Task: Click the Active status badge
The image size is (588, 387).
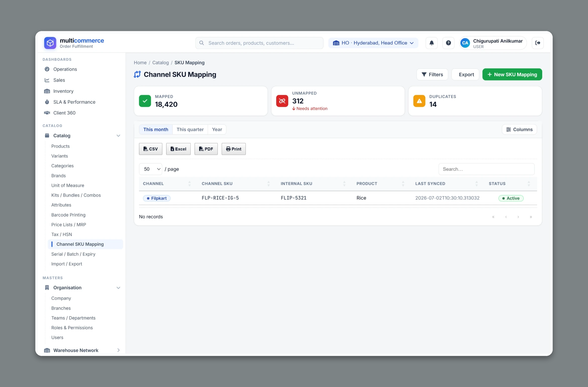Action: 511,198
